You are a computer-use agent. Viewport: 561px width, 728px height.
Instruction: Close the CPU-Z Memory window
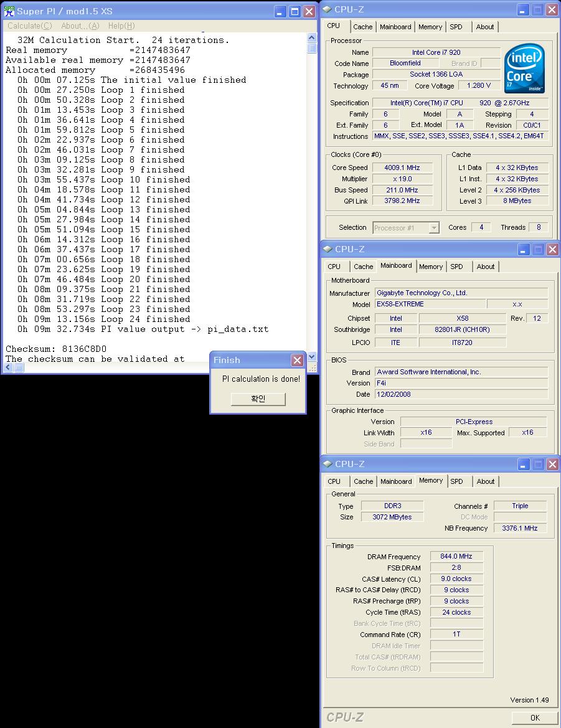click(x=552, y=465)
